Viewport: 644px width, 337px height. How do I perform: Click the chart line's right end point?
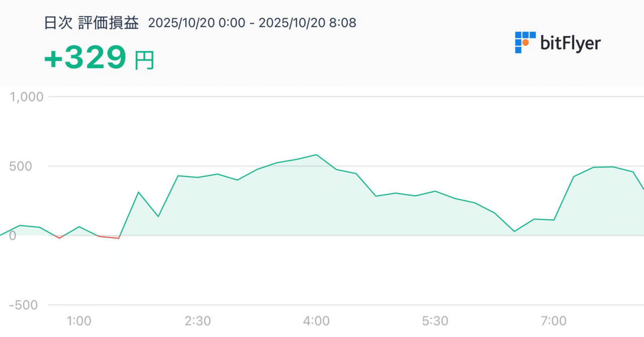[x=642, y=188]
